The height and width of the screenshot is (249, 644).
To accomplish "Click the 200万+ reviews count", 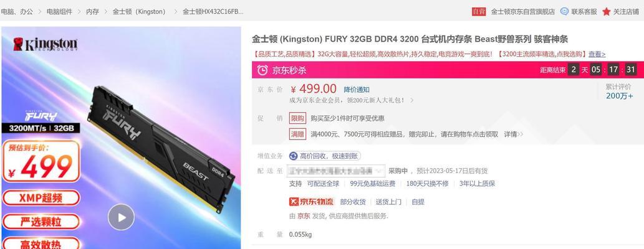I will click(x=619, y=96).
